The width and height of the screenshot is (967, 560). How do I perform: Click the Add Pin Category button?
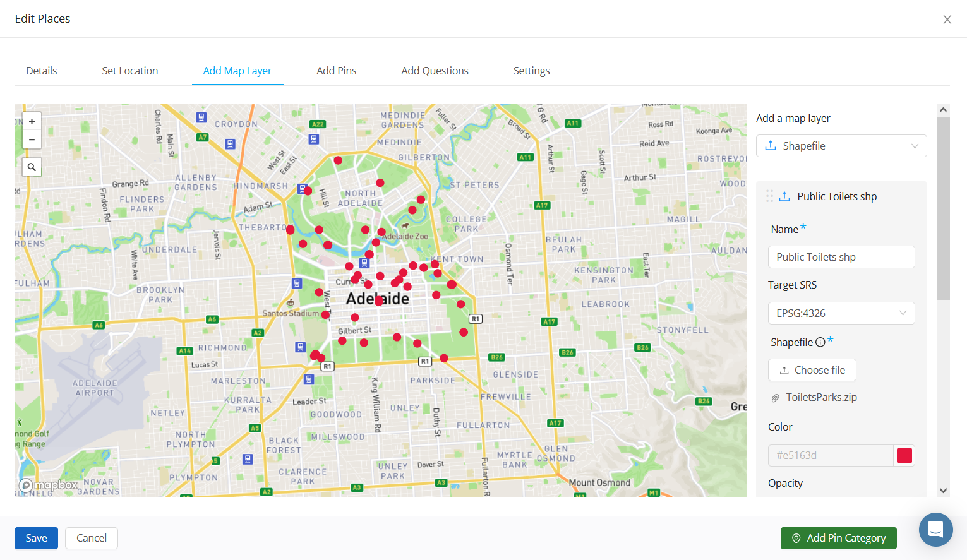[x=839, y=538]
